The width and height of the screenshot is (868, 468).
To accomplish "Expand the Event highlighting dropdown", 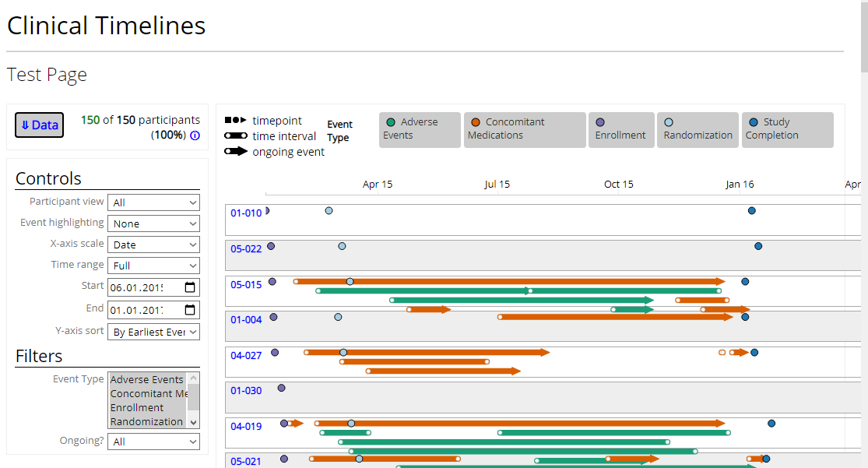I will point(153,223).
